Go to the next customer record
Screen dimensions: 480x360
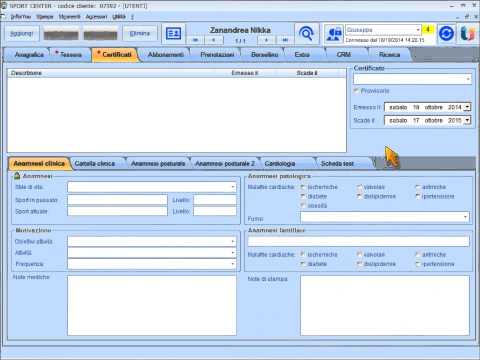pyautogui.click(x=266, y=40)
